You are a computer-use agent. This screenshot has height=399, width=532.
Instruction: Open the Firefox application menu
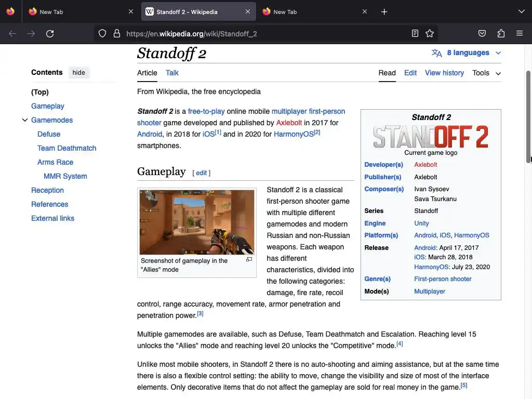click(x=520, y=34)
